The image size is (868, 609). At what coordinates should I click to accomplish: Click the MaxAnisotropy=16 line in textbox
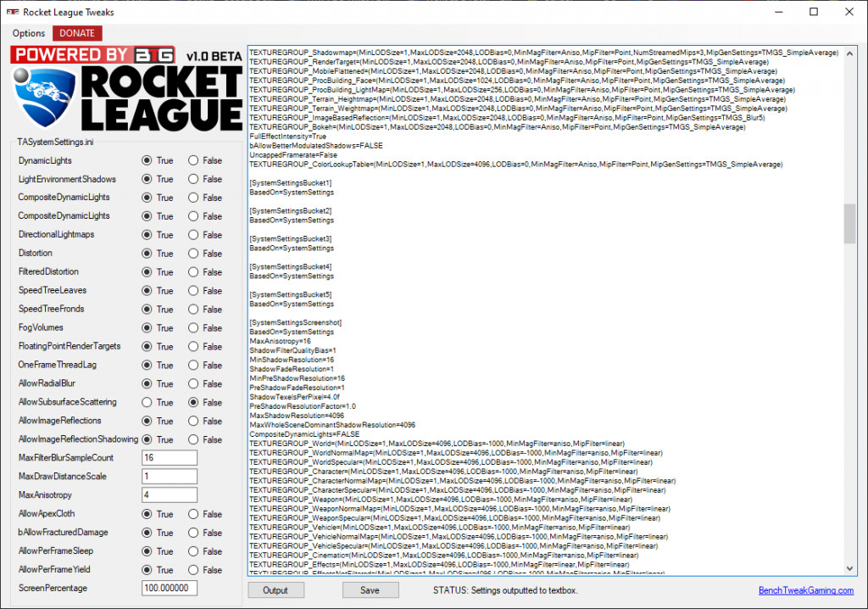coord(280,341)
